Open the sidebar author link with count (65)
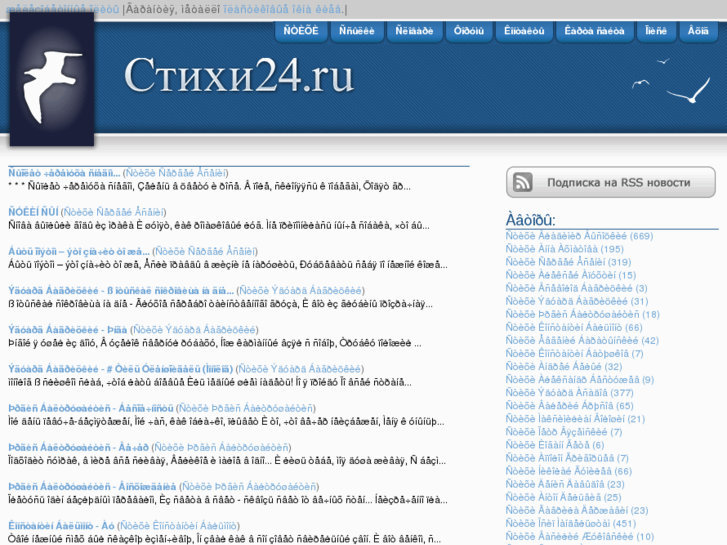Viewport: 727px width, 545px height. [x=569, y=406]
